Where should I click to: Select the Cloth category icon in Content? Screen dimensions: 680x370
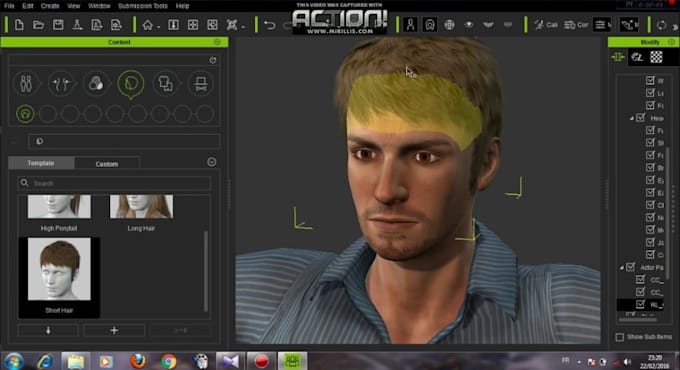point(166,83)
